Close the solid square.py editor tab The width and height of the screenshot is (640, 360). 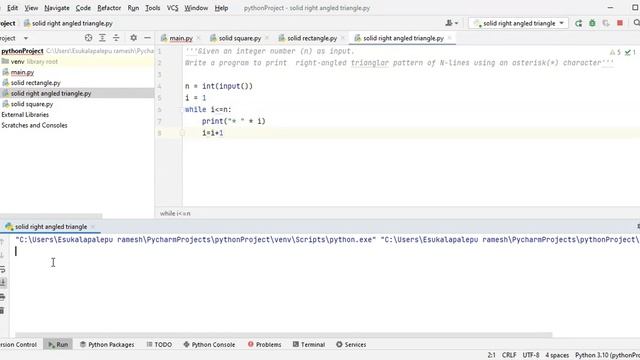(267, 38)
